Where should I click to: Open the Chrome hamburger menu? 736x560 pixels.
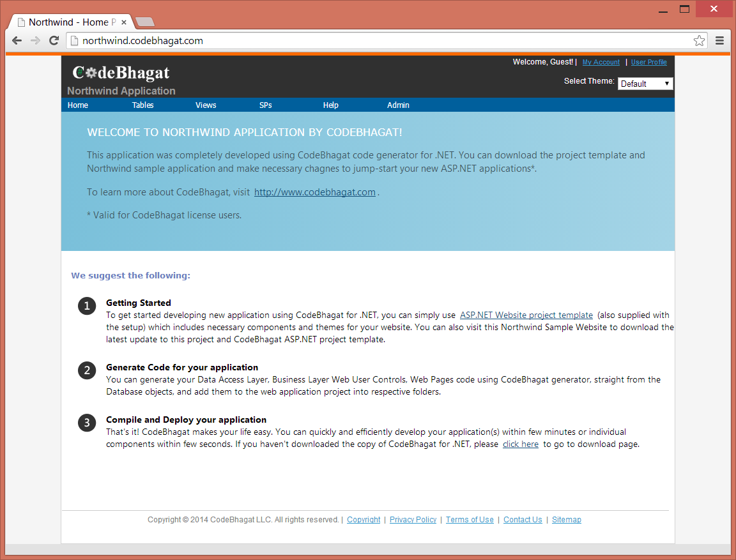(x=720, y=41)
